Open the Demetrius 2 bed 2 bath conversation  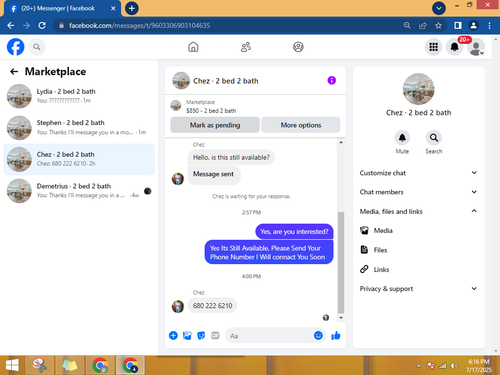point(79,191)
